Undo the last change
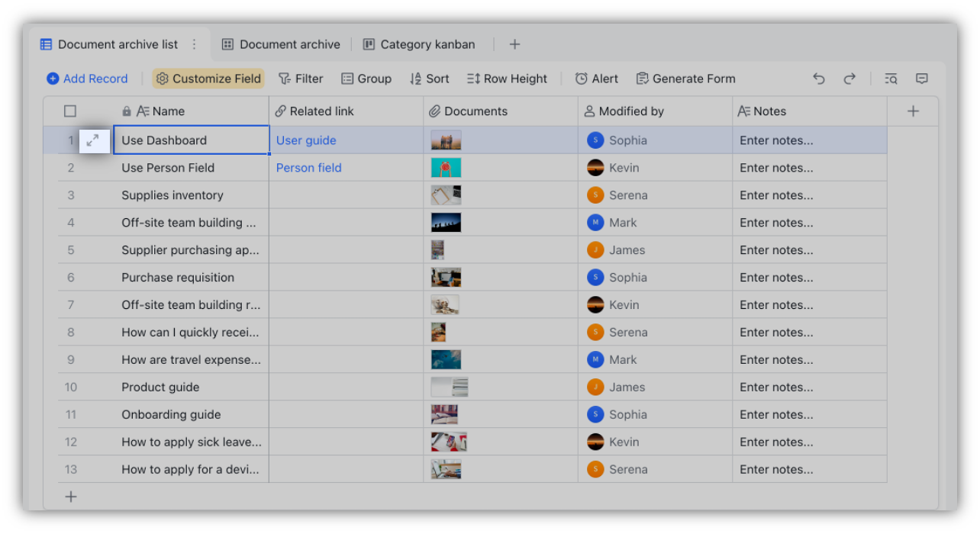 click(x=818, y=78)
